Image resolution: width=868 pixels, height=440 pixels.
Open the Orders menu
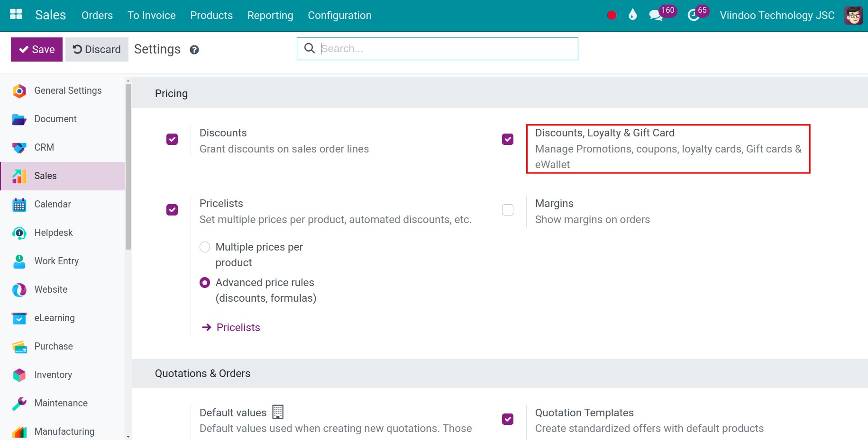(97, 15)
